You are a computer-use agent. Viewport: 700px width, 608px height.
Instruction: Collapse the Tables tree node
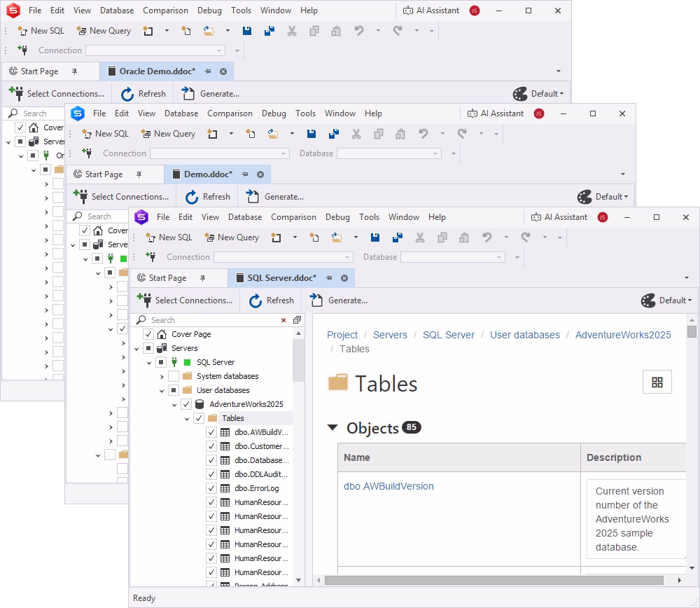[187, 419]
